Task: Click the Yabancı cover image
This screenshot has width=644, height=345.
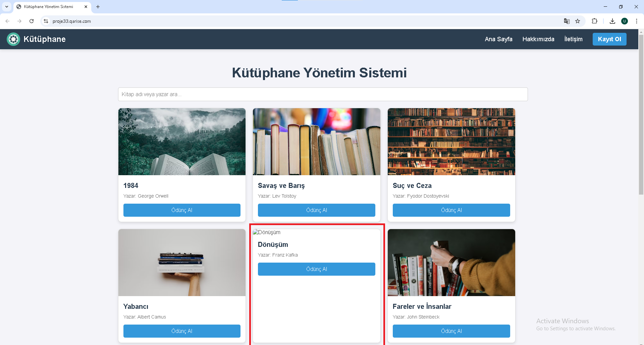Action: point(182,263)
